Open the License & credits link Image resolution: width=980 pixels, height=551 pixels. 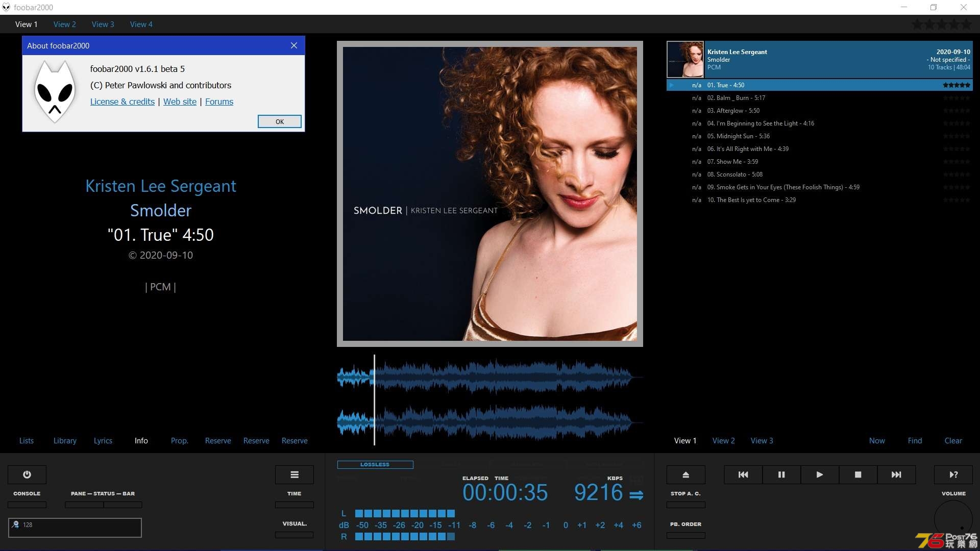(x=122, y=102)
